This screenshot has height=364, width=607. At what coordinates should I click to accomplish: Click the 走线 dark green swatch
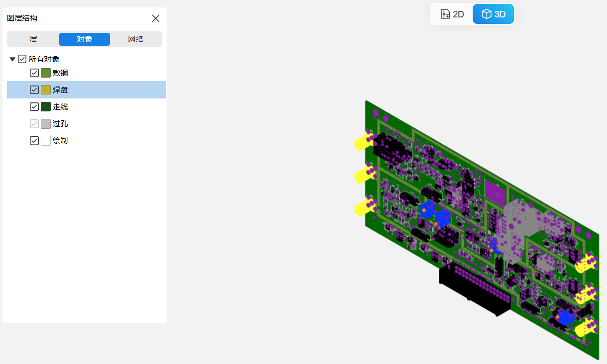coord(46,107)
